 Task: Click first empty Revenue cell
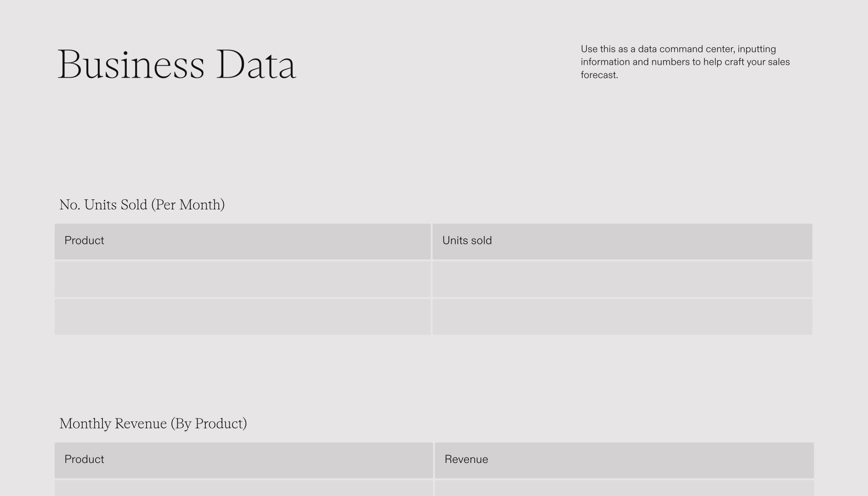[x=624, y=489]
